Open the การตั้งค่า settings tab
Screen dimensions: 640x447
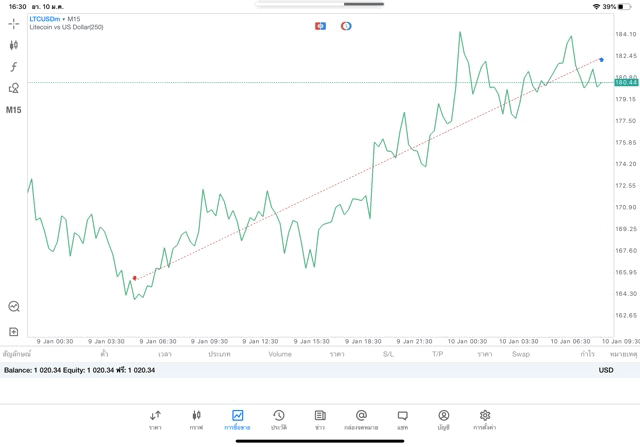click(x=485, y=419)
